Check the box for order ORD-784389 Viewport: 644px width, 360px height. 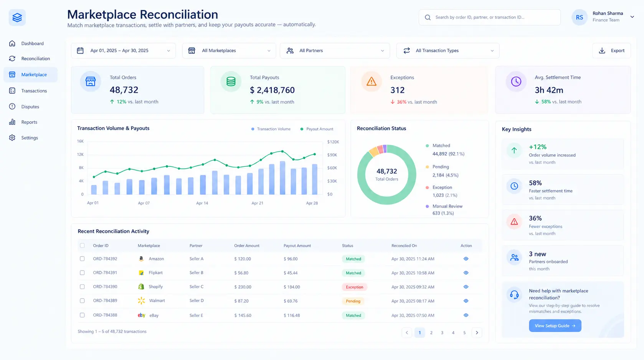click(82, 301)
